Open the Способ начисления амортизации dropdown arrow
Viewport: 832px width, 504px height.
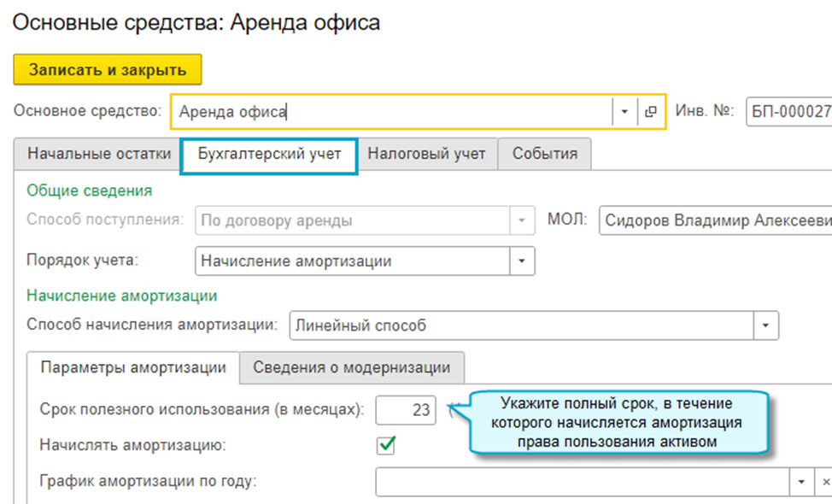[x=765, y=325]
